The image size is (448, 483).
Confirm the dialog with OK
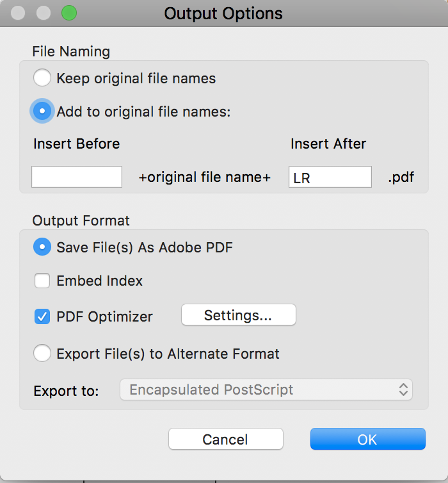pos(367,439)
